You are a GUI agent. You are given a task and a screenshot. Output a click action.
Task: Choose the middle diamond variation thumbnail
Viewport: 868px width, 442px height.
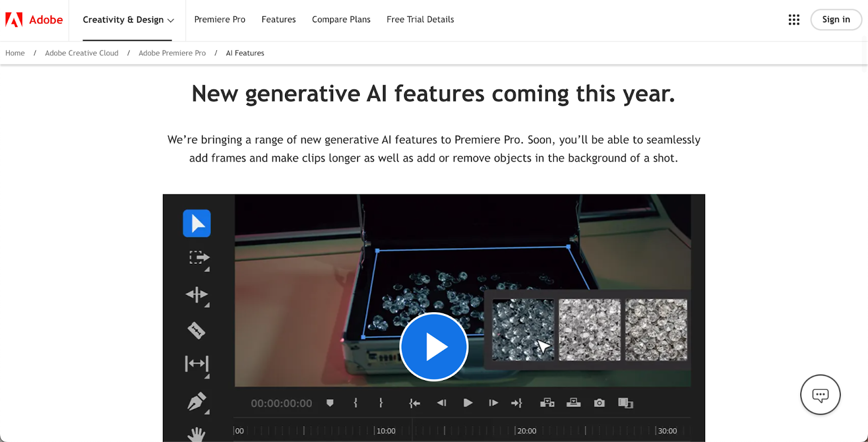click(590, 330)
